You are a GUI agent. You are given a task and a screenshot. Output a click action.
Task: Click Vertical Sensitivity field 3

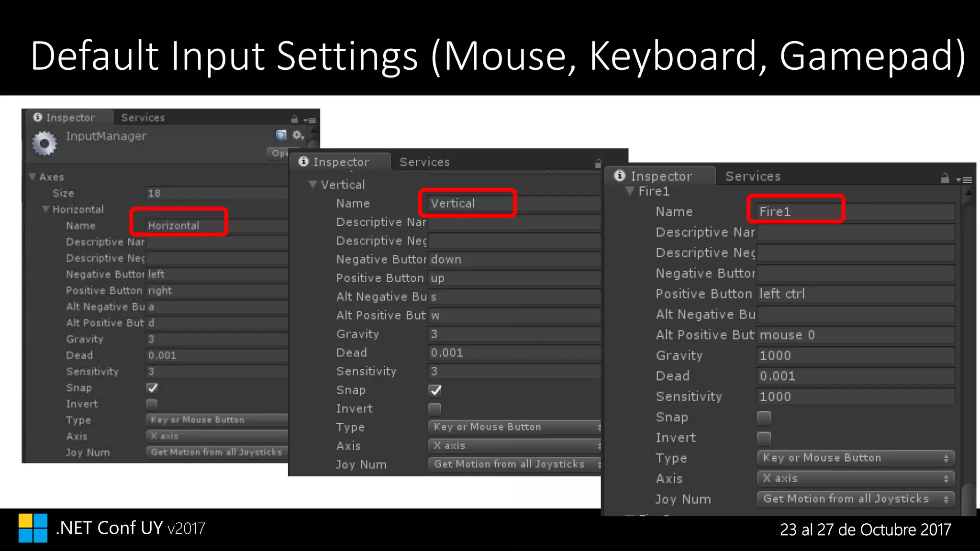(x=514, y=371)
